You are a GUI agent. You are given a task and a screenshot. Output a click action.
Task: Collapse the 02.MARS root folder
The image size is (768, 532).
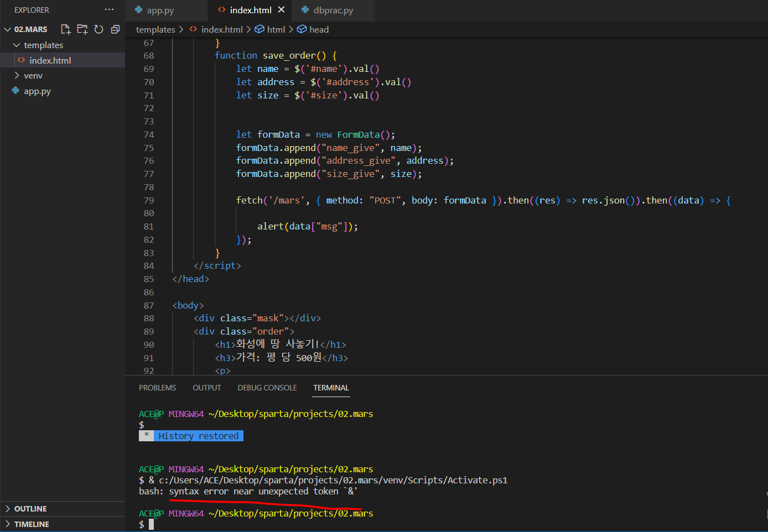(8, 29)
